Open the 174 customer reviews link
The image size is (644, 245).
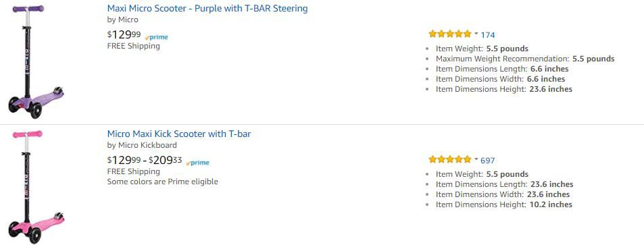pyautogui.click(x=488, y=35)
